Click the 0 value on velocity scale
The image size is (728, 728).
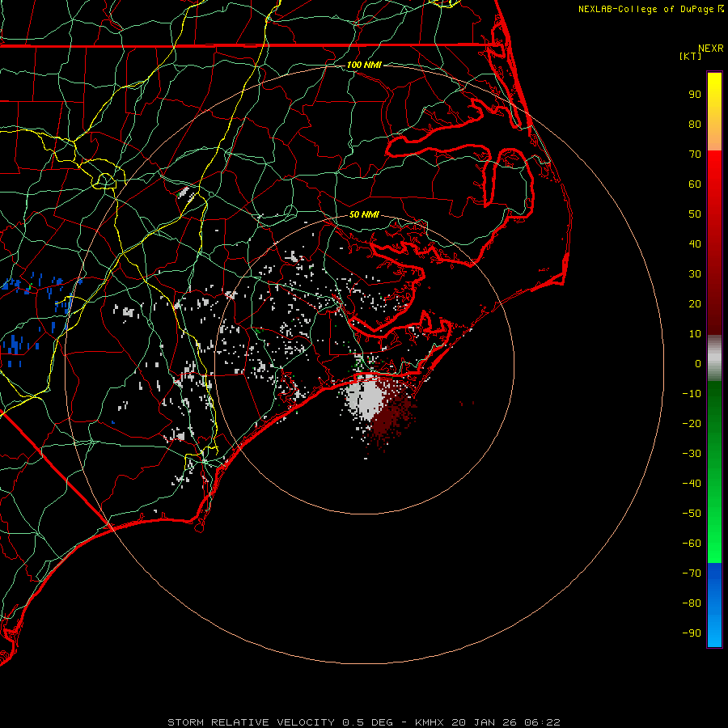click(x=698, y=363)
